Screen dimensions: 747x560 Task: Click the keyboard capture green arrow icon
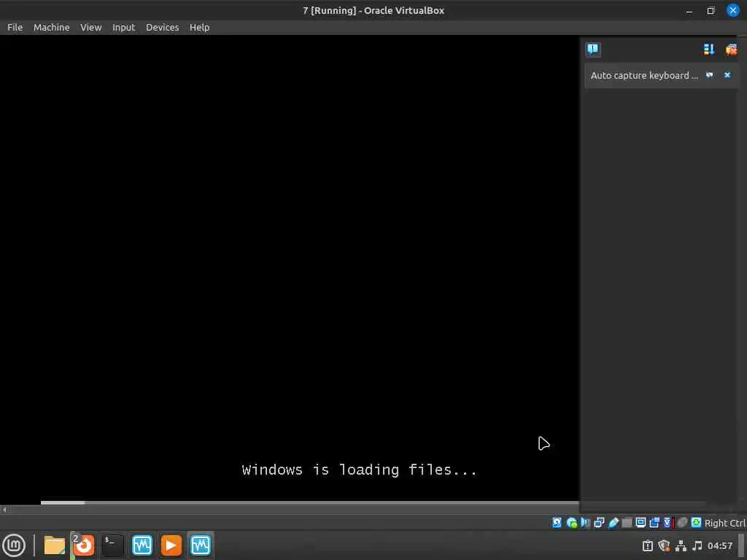tap(696, 523)
